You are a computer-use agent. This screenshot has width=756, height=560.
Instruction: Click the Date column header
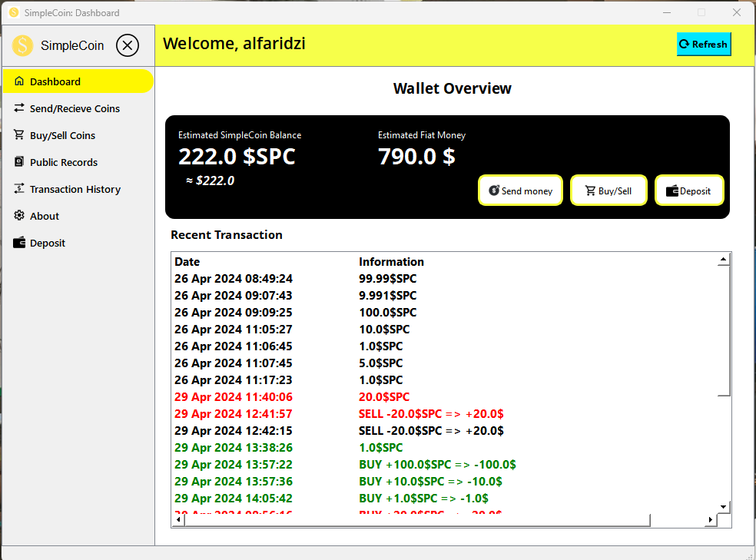(187, 262)
